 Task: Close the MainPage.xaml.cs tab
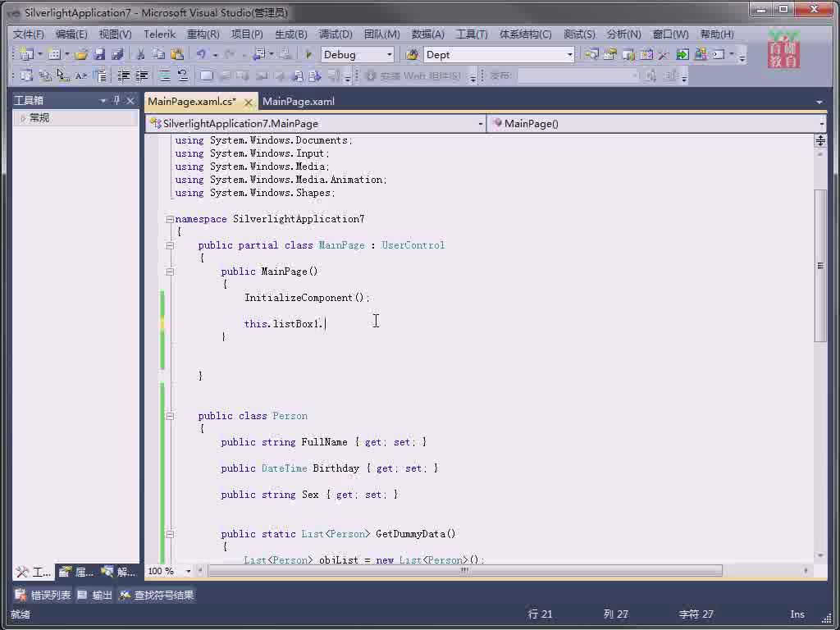point(248,102)
